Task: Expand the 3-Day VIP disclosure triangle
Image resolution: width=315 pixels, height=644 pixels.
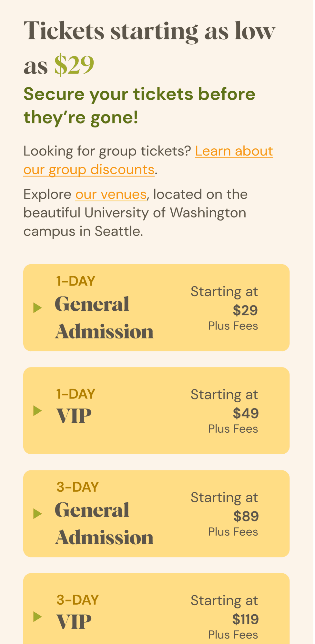Action: tap(37, 617)
